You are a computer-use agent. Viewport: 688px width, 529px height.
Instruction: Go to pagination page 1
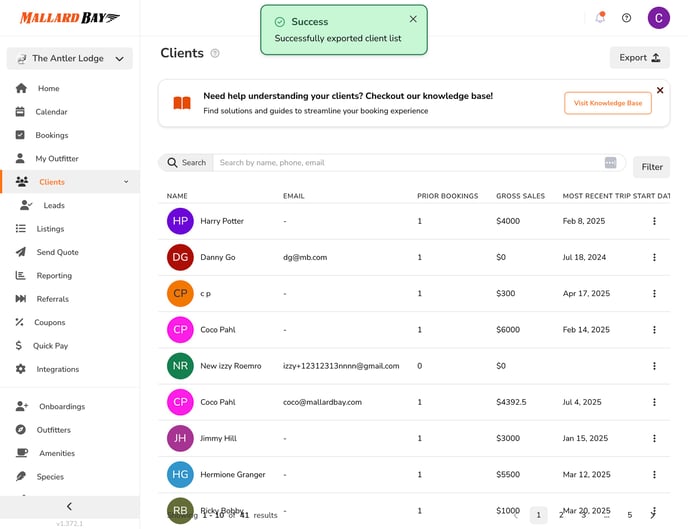pyautogui.click(x=538, y=515)
